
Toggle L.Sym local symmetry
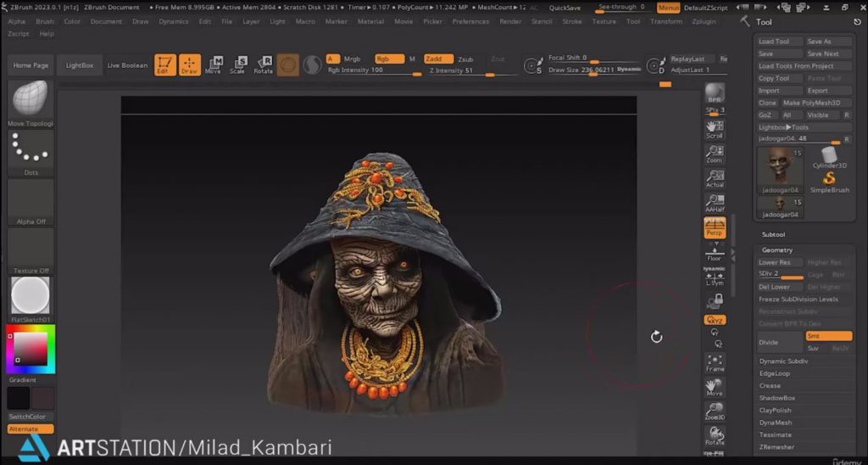pos(715,277)
